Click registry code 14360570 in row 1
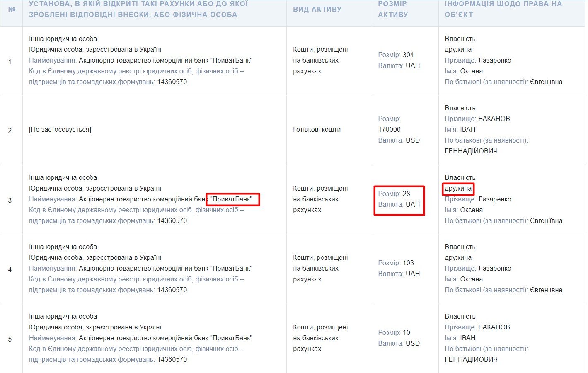Viewport: 588px width, 373px height. tap(172, 82)
